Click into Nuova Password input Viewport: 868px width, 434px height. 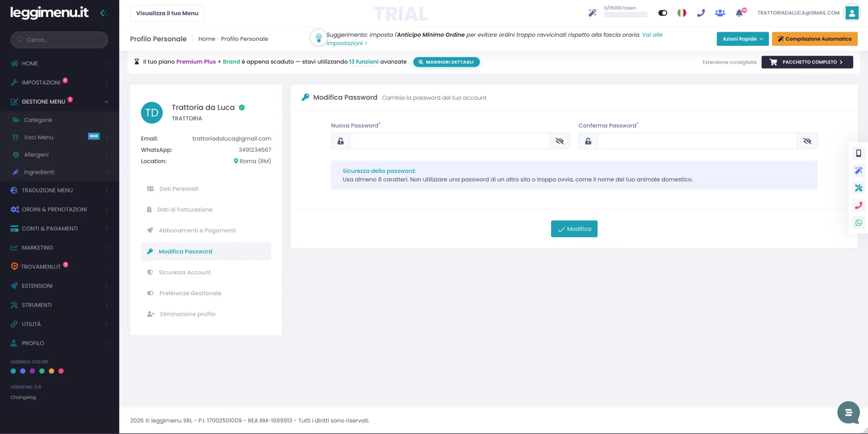click(x=450, y=141)
